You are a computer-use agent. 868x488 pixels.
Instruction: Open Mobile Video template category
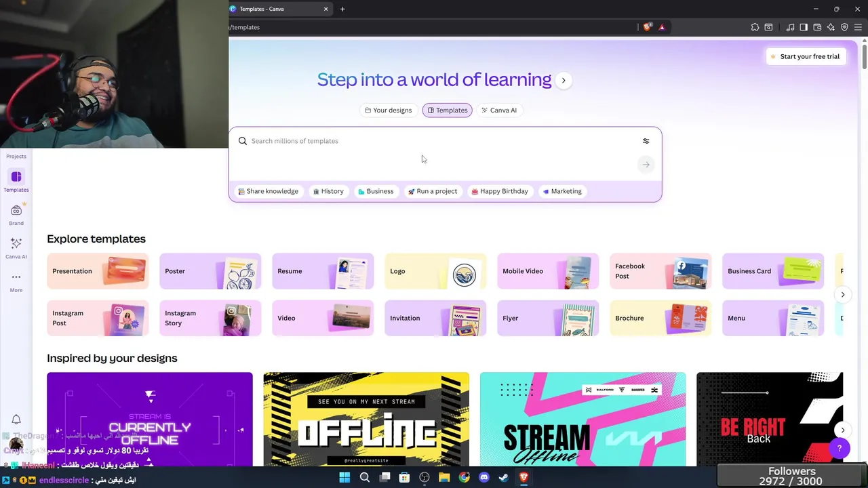click(x=548, y=271)
